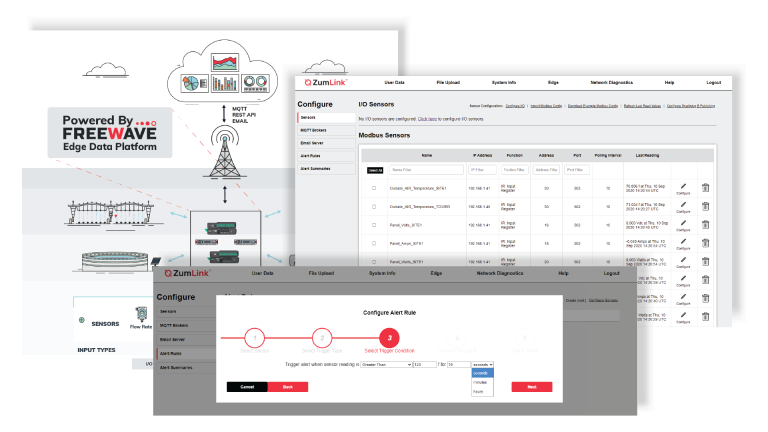Click the Refresh Last Read Values link

click(642, 106)
